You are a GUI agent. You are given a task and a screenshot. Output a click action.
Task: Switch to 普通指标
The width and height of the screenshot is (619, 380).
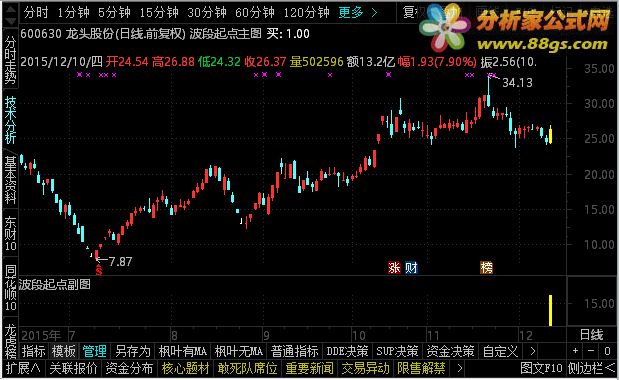pos(294,351)
